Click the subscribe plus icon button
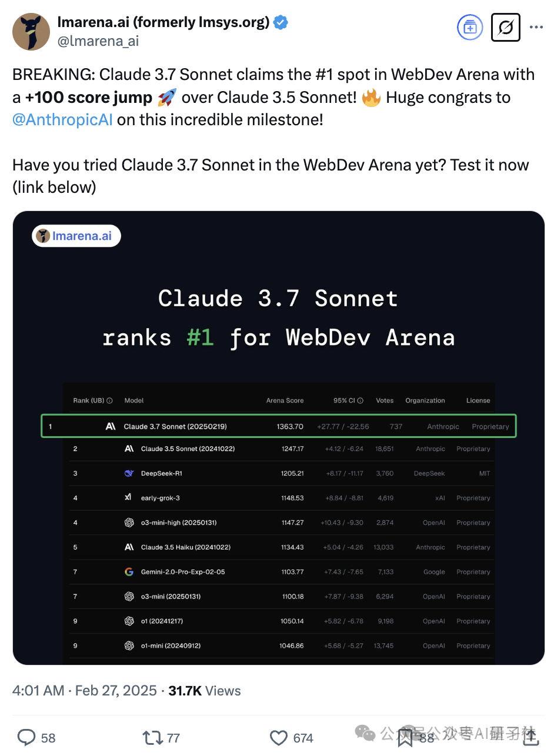Viewport: 554px width, 756px height. (470, 27)
